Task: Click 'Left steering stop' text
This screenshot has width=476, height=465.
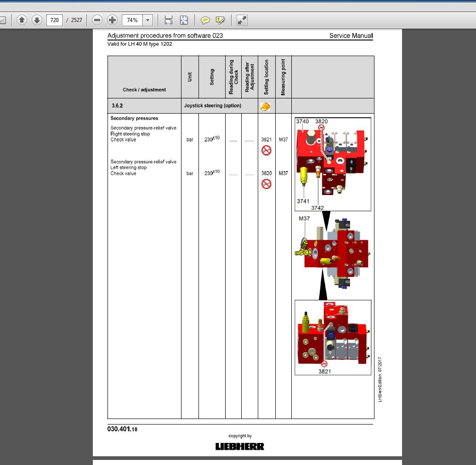Action: (128, 167)
